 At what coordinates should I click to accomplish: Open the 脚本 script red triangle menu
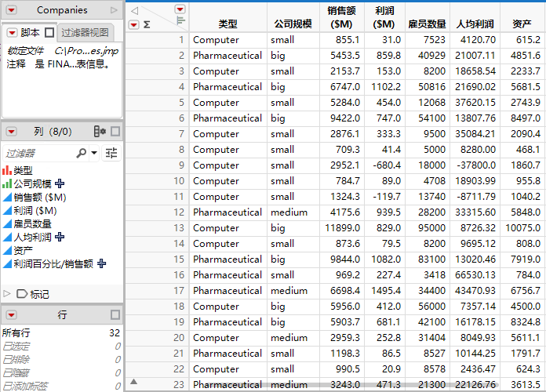12,33
